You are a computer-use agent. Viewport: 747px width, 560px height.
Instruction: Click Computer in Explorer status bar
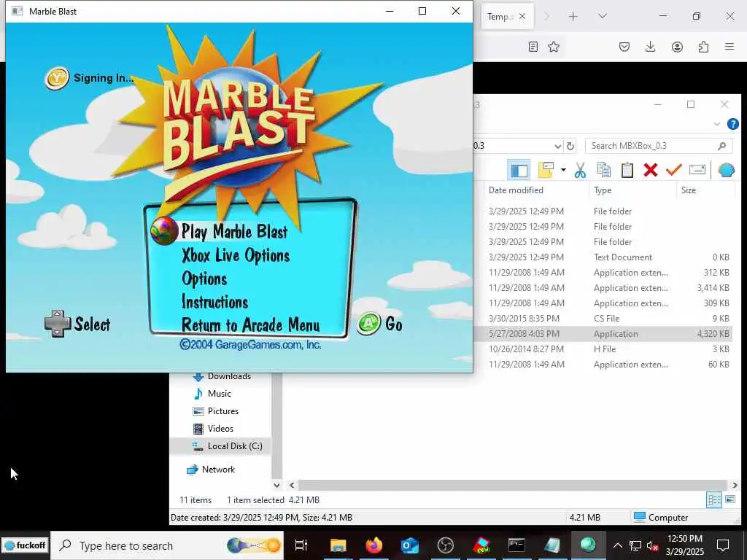pos(661,517)
